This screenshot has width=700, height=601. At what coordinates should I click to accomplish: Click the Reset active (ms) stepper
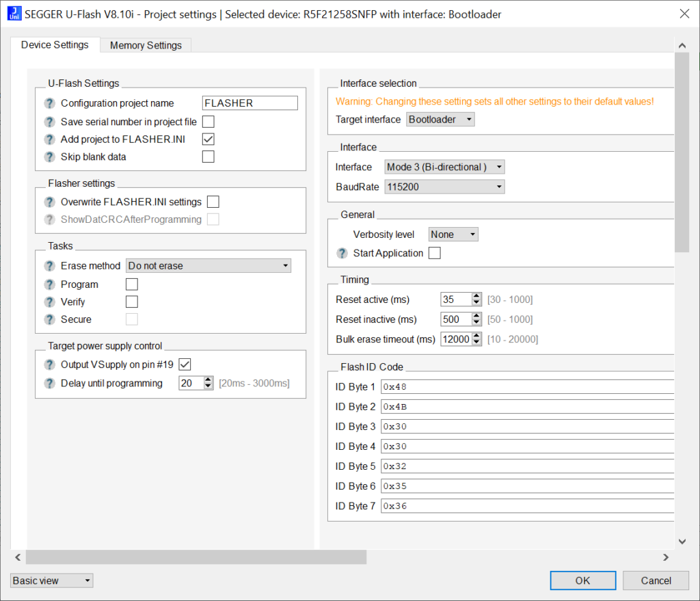(x=476, y=299)
